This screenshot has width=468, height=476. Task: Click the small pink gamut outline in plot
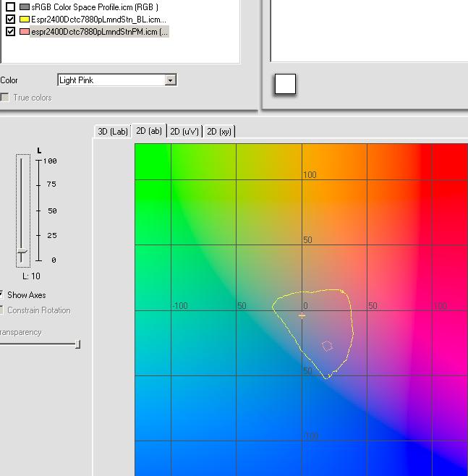(x=327, y=346)
